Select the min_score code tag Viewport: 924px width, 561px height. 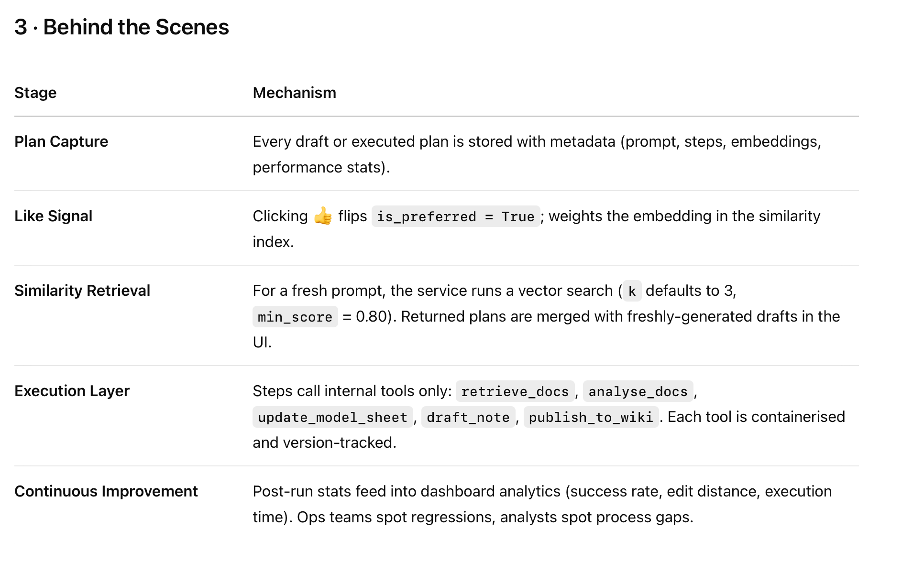pyautogui.click(x=295, y=317)
